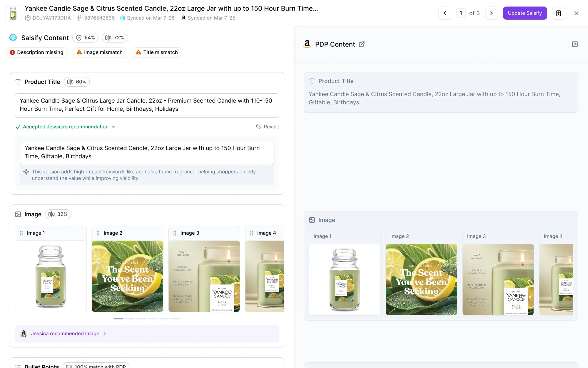Viewport: 588px width, 368px height.
Task: Click the Amazon logo beside PDP Content
Action: (307, 44)
